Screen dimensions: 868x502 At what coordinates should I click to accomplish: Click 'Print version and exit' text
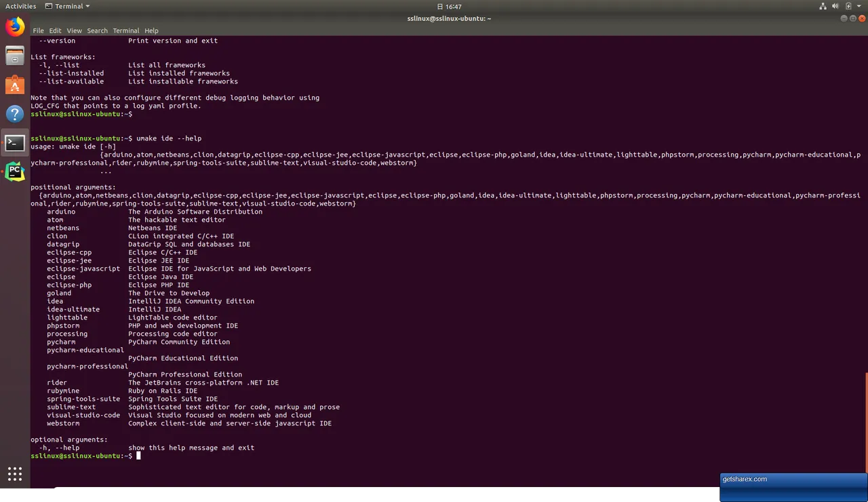coord(173,41)
